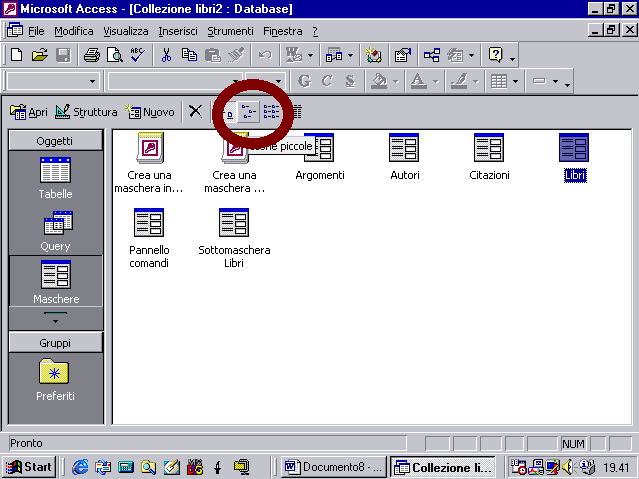Open the font size combo box
Viewport: 639px width, 479px height.
pyautogui.click(x=265, y=82)
